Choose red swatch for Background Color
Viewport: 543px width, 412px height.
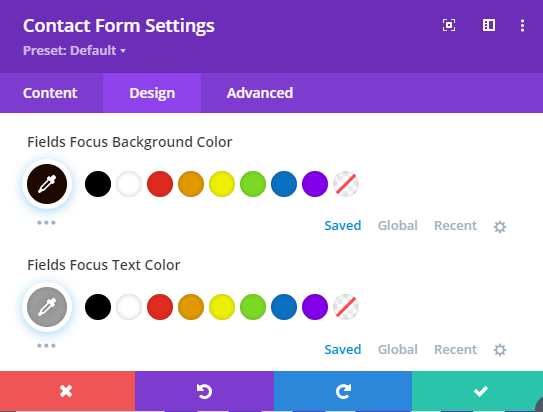[x=160, y=184]
